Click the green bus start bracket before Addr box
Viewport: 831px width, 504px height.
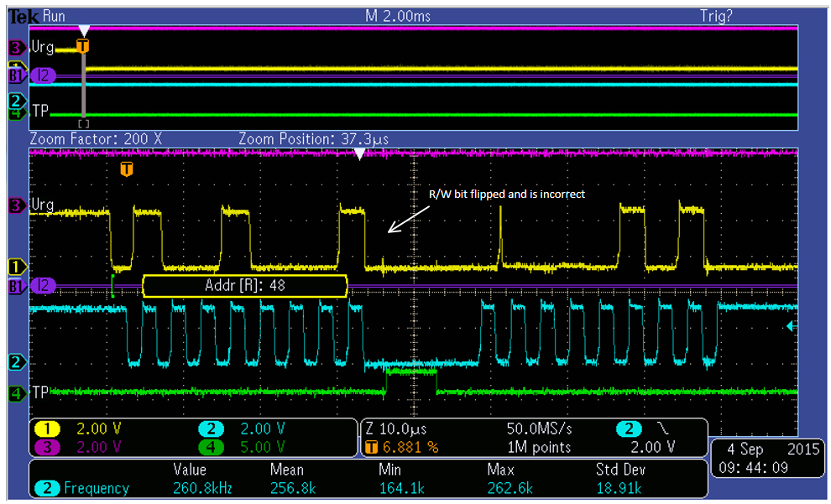click(x=112, y=286)
